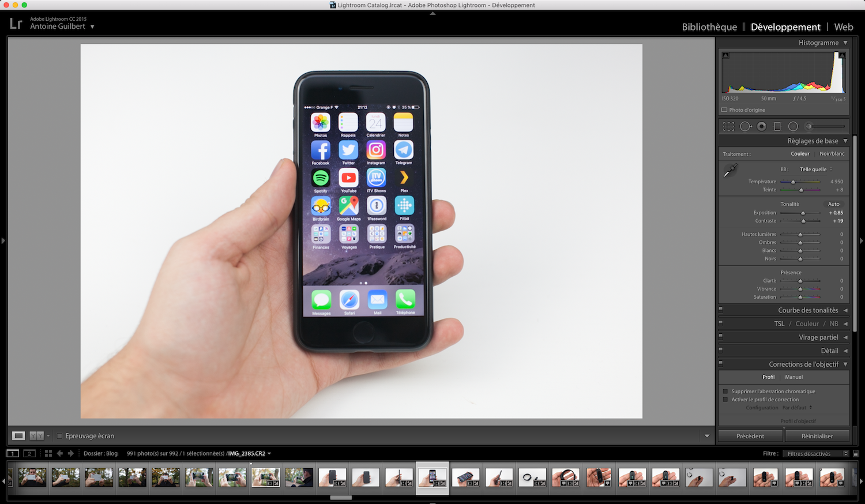This screenshot has width=865, height=504.
Task: Open second window display button 2
Action: (29, 453)
